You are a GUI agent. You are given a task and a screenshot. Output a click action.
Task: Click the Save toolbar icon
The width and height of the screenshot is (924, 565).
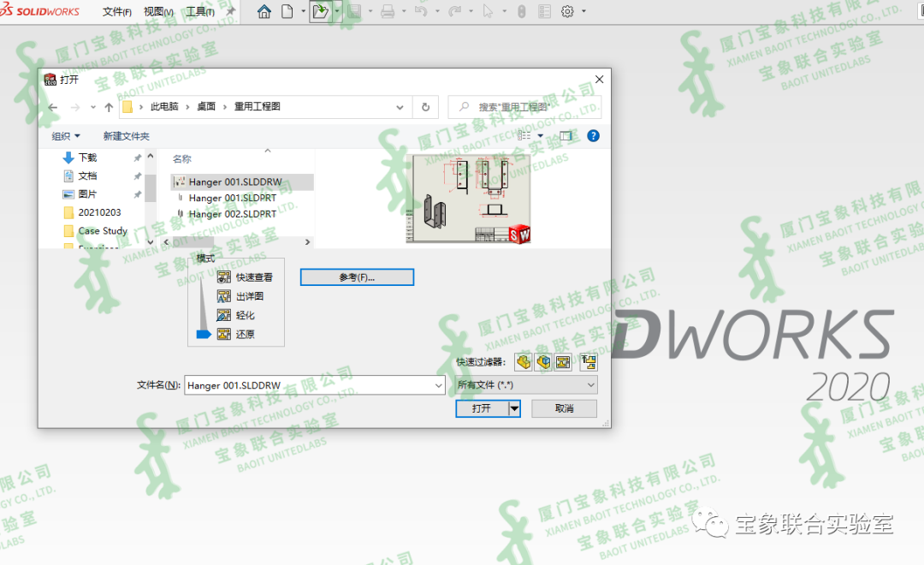pos(354,11)
